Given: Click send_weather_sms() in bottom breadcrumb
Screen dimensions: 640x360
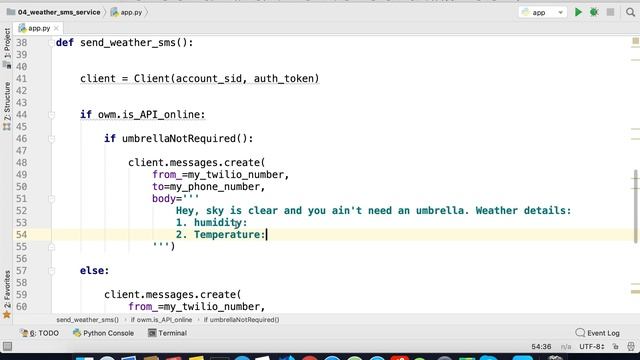Looking at the screenshot, I should tap(87, 320).
